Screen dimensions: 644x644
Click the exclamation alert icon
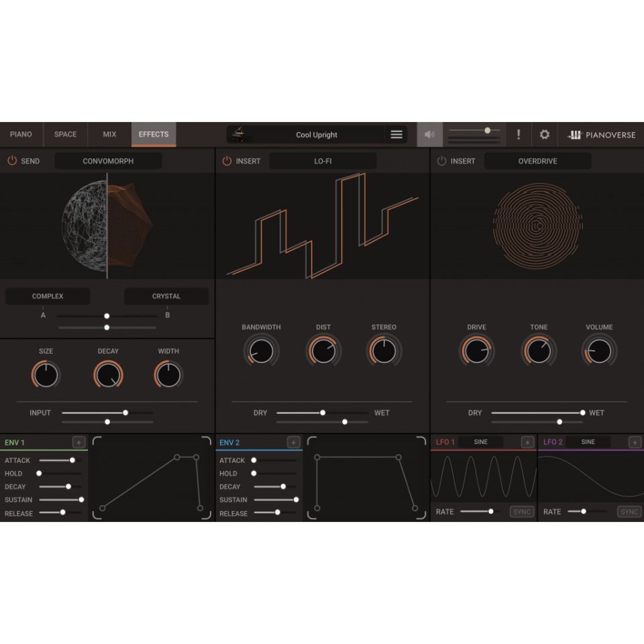518,135
